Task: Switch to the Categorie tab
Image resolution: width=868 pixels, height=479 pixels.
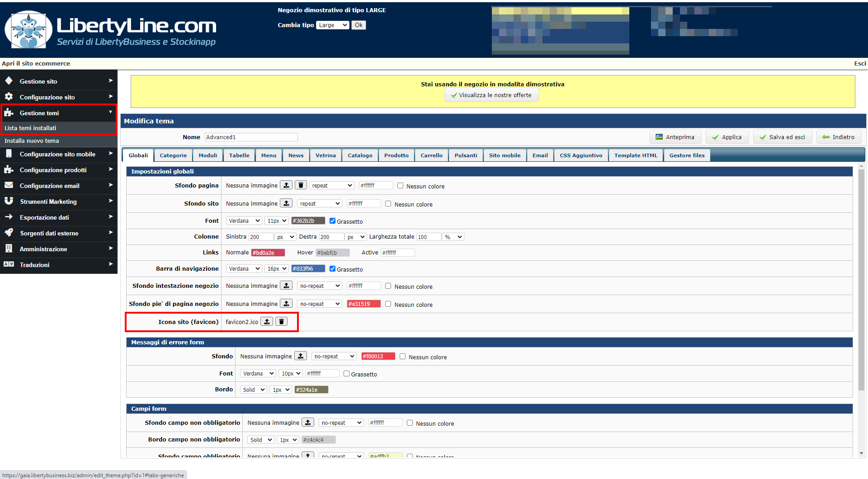Action: click(173, 155)
